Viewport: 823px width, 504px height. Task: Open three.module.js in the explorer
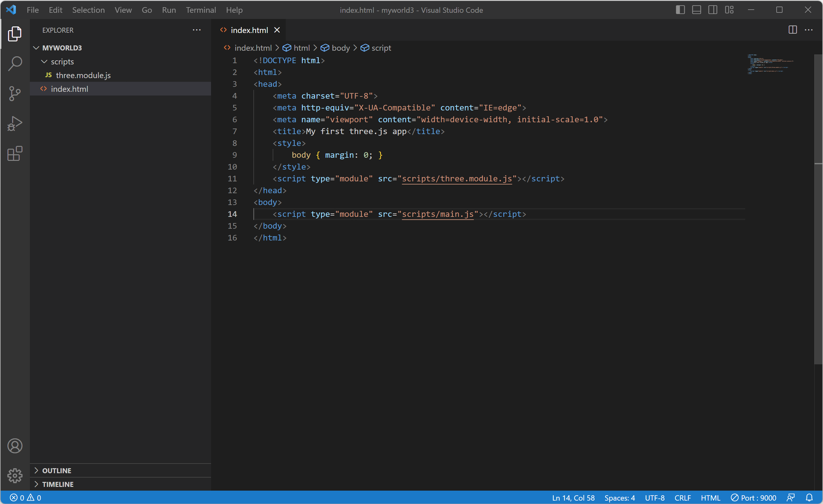pos(83,75)
